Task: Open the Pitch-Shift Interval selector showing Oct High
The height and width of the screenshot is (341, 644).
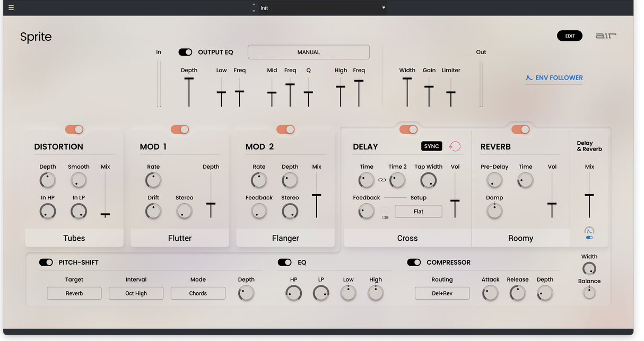Action: pos(136,293)
